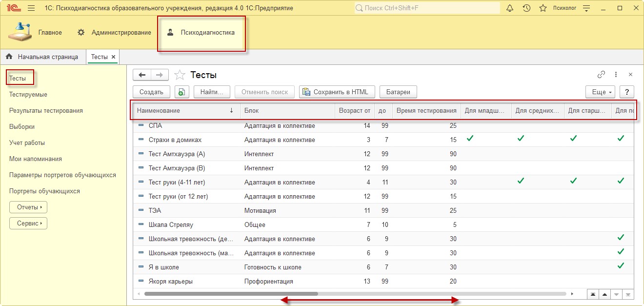Screen dimensions: 644x306
Task: Open Выборки in the left panel
Action: click(x=22, y=126)
